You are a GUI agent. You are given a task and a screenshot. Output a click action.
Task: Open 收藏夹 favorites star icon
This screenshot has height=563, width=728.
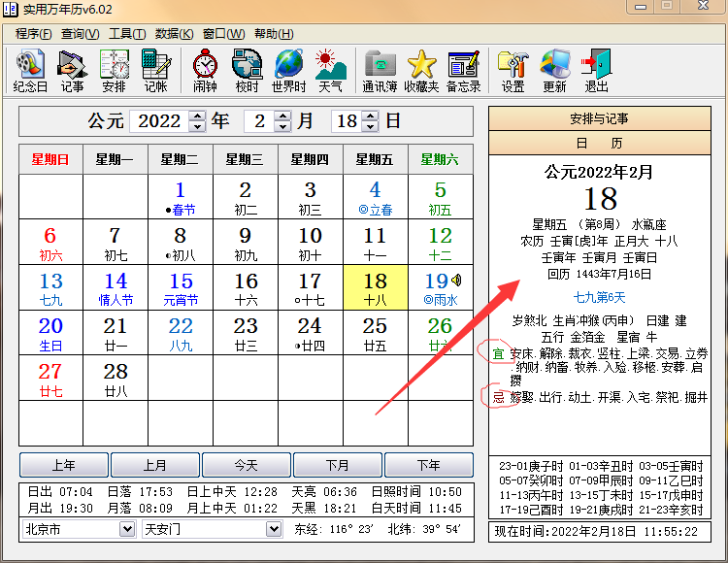pyautogui.click(x=421, y=70)
